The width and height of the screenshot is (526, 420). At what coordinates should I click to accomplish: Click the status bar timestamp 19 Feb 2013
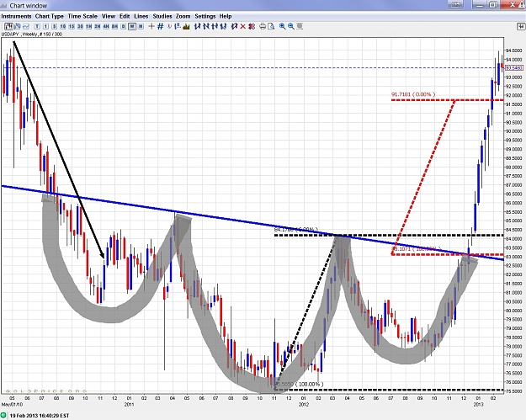pyautogui.click(x=40, y=416)
